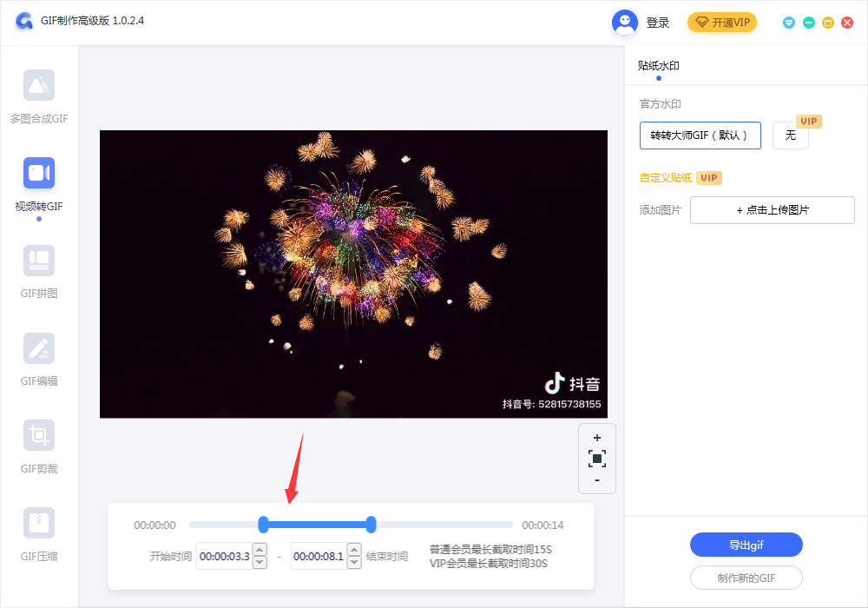
Task: Click the 开通VIP button
Action: click(x=722, y=23)
